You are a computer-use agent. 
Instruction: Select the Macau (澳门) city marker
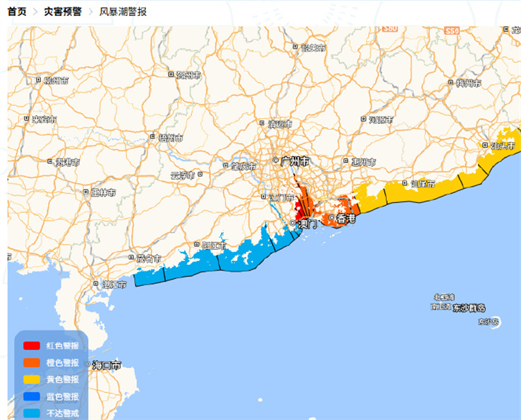click(x=292, y=224)
